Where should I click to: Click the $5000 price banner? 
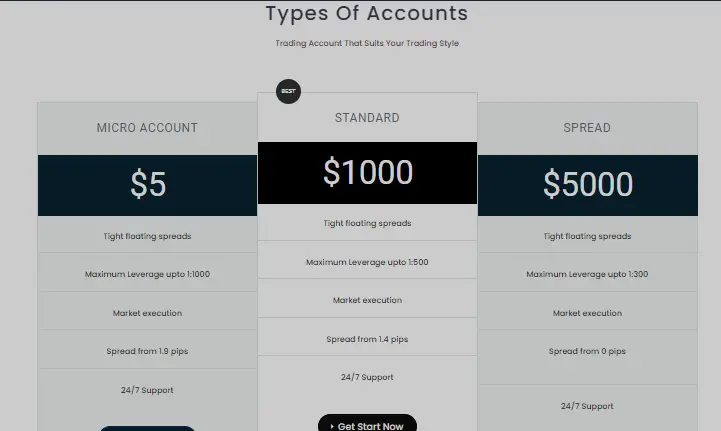click(587, 185)
